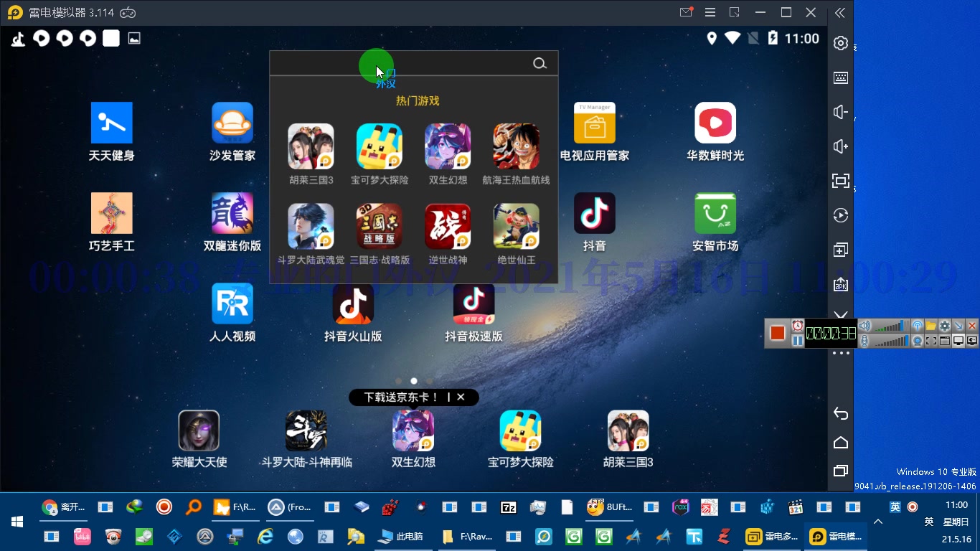Select full screen monitor capture mode

(958, 341)
